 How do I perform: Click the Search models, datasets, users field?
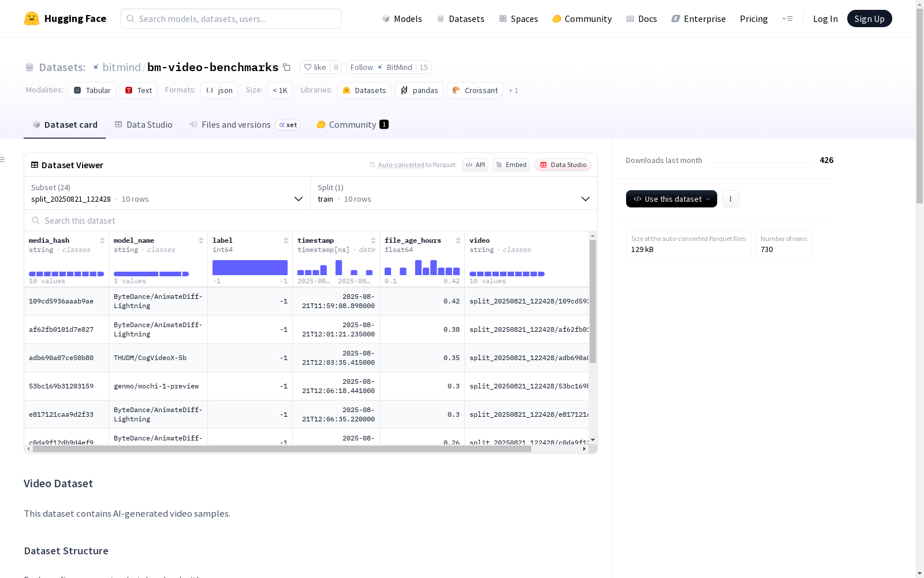[x=231, y=18]
